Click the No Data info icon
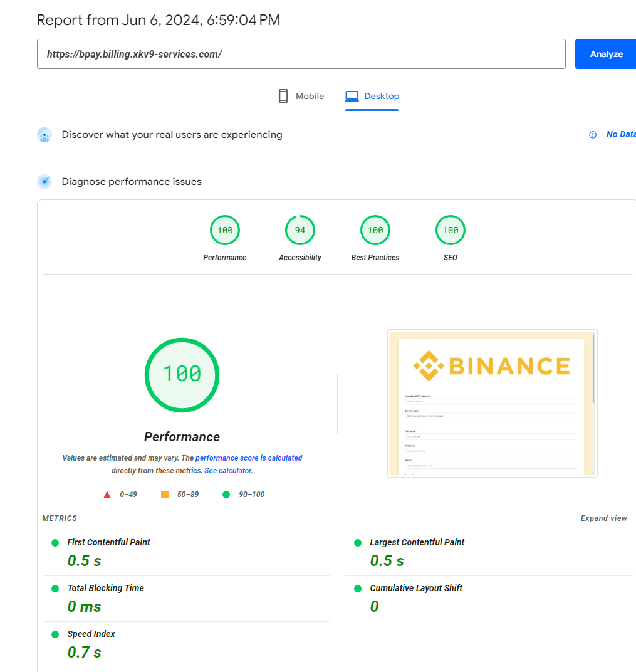This screenshot has height=672, width=636. [x=593, y=135]
